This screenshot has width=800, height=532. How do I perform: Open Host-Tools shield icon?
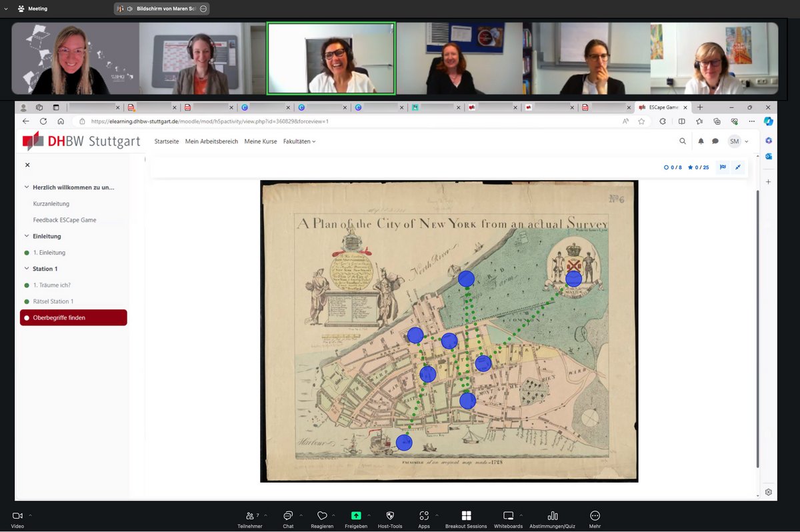[x=390, y=515]
